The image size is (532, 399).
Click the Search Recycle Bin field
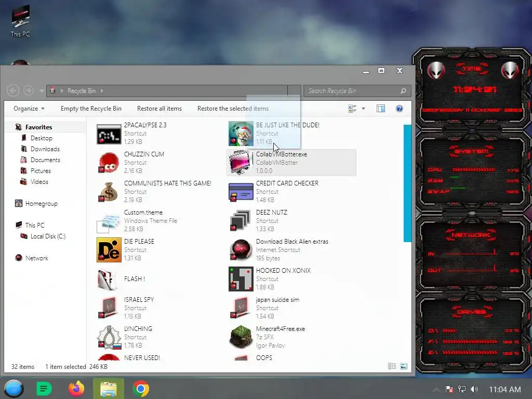357,91
